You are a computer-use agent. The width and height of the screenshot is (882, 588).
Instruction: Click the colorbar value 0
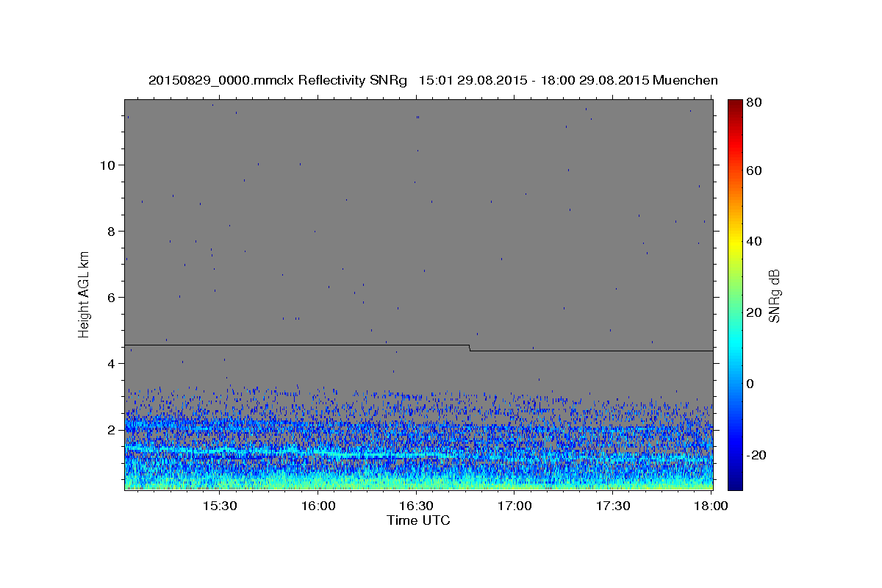[x=750, y=384]
